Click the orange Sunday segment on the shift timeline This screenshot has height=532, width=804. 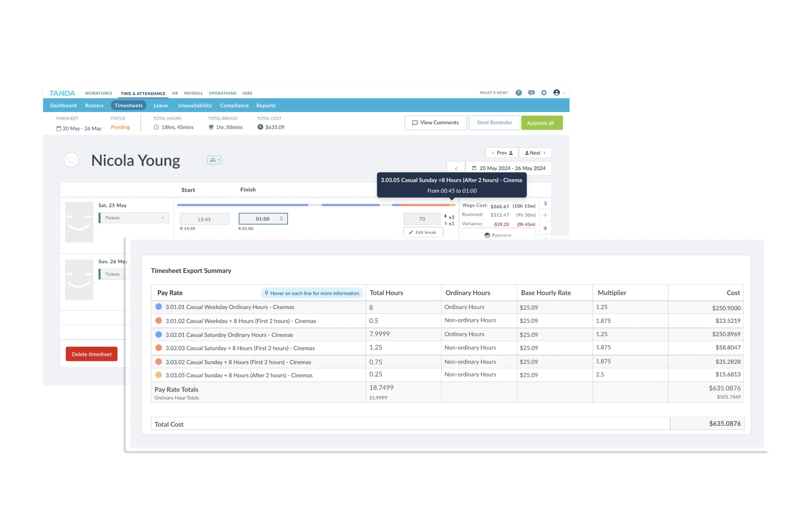pos(424,205)
